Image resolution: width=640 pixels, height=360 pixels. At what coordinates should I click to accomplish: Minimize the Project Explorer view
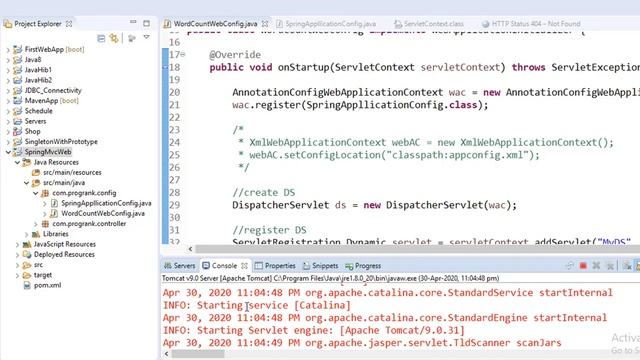[x=133, y=22]
